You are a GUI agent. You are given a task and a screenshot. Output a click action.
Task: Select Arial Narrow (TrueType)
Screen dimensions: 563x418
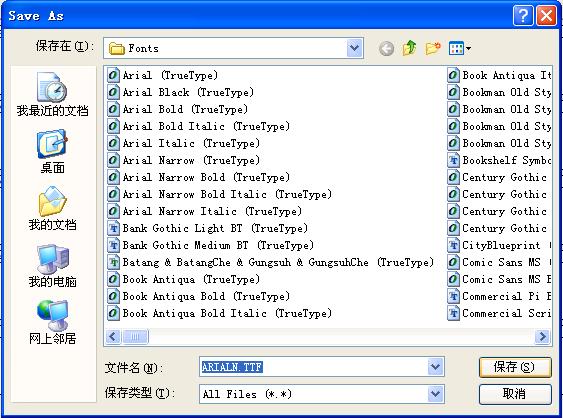pyautogui.click(x=183, y=160)
